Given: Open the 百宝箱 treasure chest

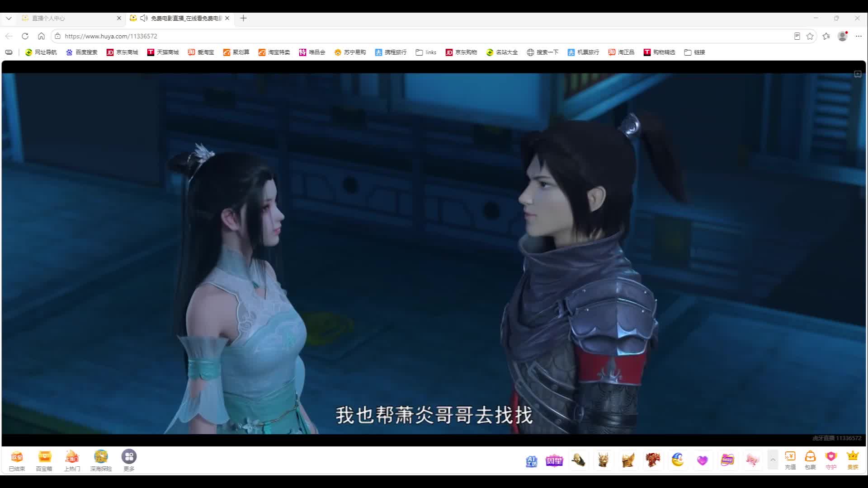Looking at the screenshot, I should (44, 460).
